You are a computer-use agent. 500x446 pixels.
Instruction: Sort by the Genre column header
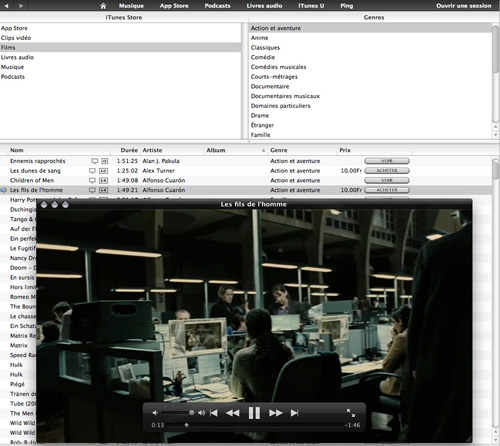pos(302,150)
